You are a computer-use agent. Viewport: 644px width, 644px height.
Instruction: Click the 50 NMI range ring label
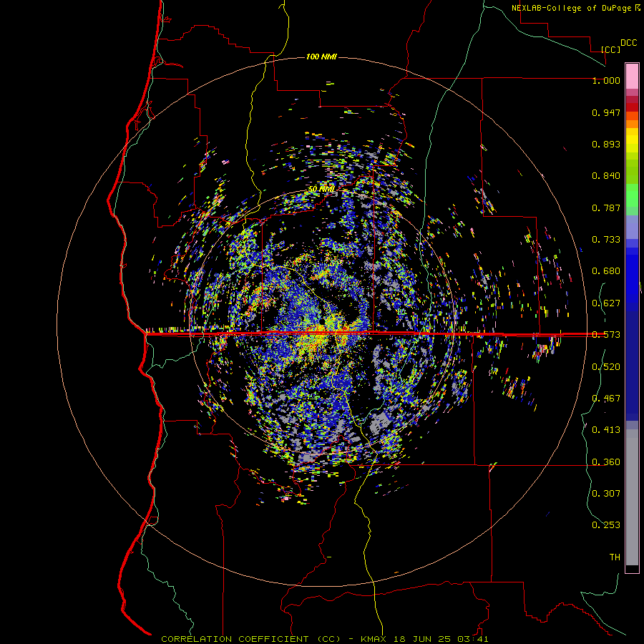321,190
